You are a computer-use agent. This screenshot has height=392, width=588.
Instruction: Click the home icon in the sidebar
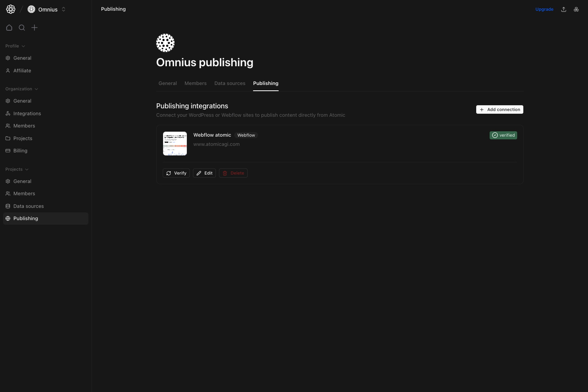9,28
